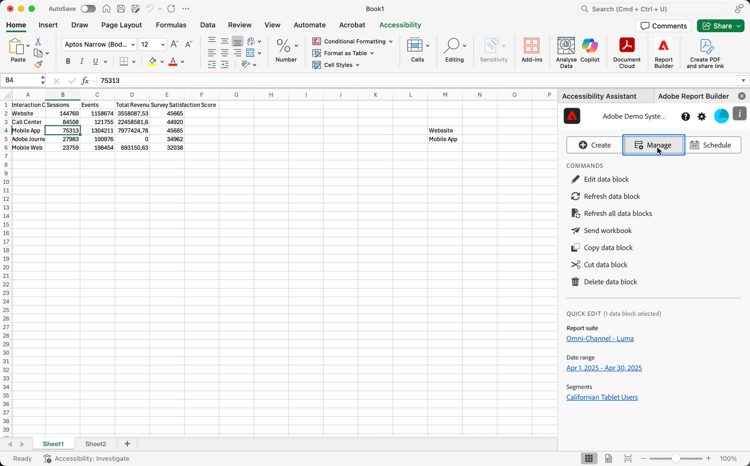The image size is (750, 466).
Task: Switch to the Insert tab
Action: point(48,25)
